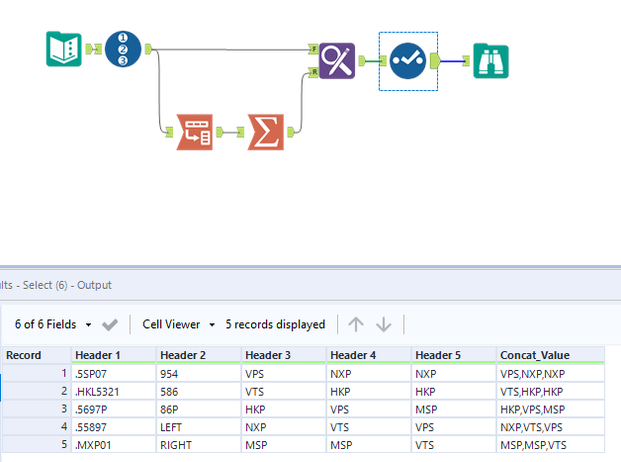Select the Text Input book tool
This screenshot has width=621, height=462.
tap(64, 49)
